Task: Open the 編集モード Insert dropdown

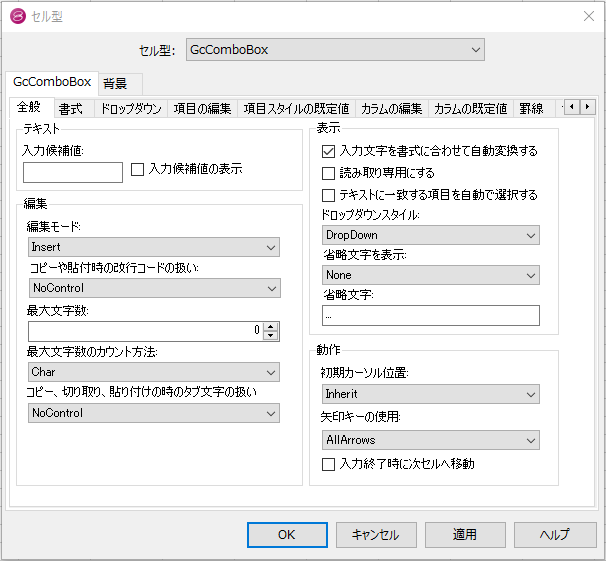Action: (x=154, y=247)
